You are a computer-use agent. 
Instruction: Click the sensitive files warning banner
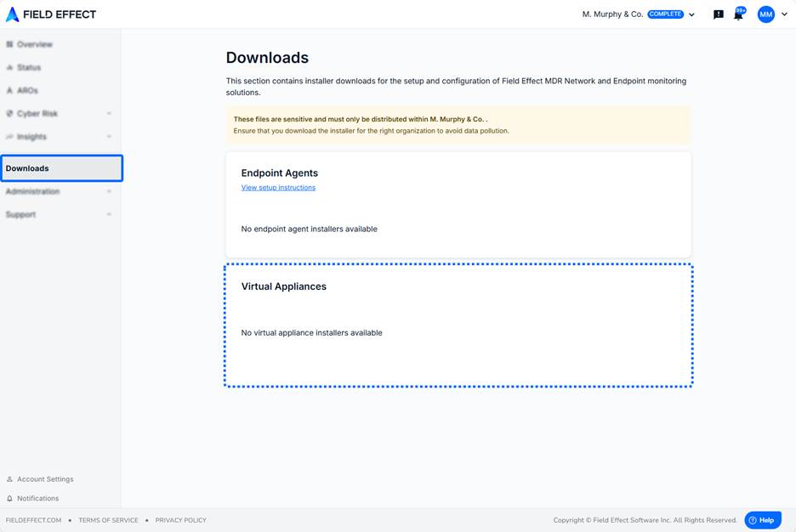coord(458,125)
